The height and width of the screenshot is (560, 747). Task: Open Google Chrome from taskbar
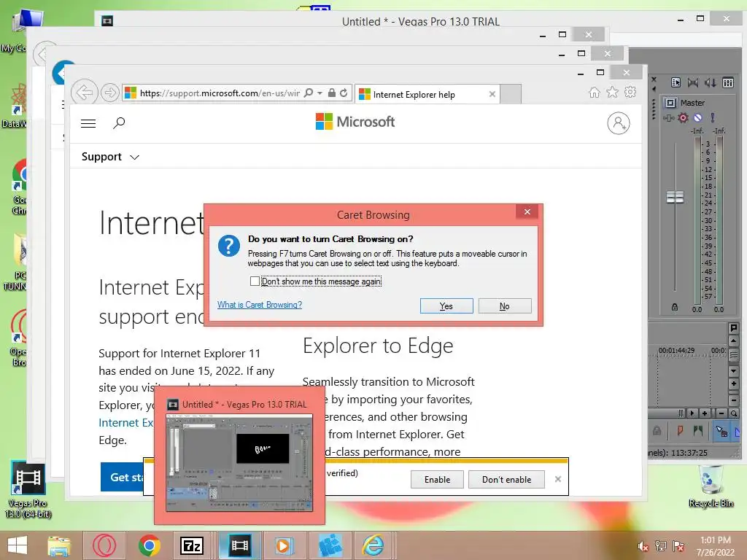[149, 545]
